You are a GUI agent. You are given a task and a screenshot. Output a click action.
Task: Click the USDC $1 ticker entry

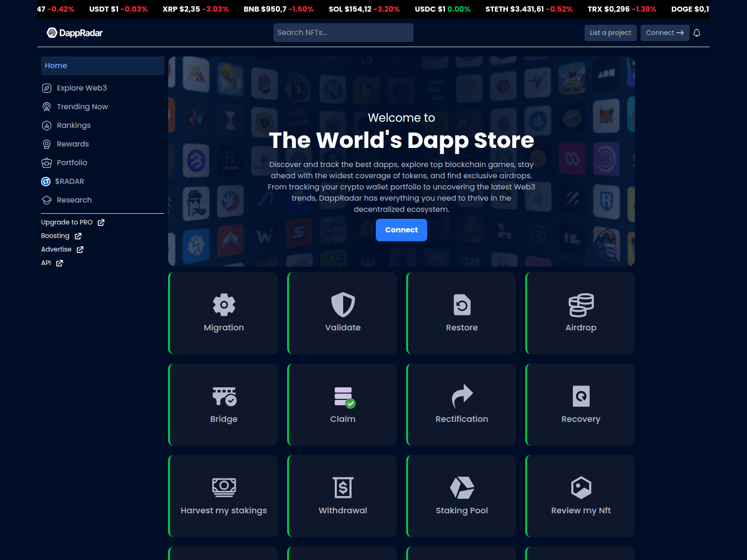click(x=443, y=9)
